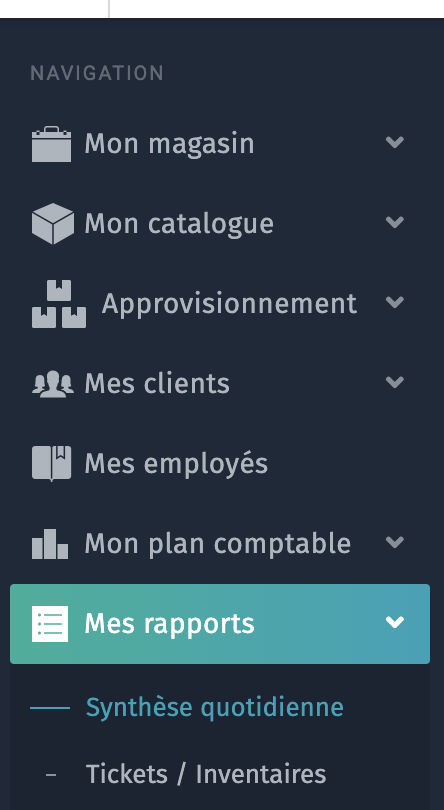
Task: Expand the Mes clients chevron
Action: (394, 382)
